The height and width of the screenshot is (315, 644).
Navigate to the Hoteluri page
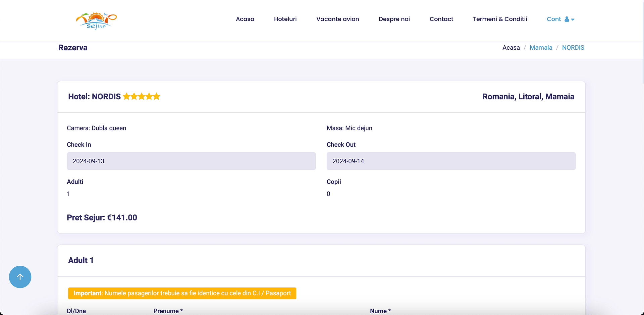285,19
